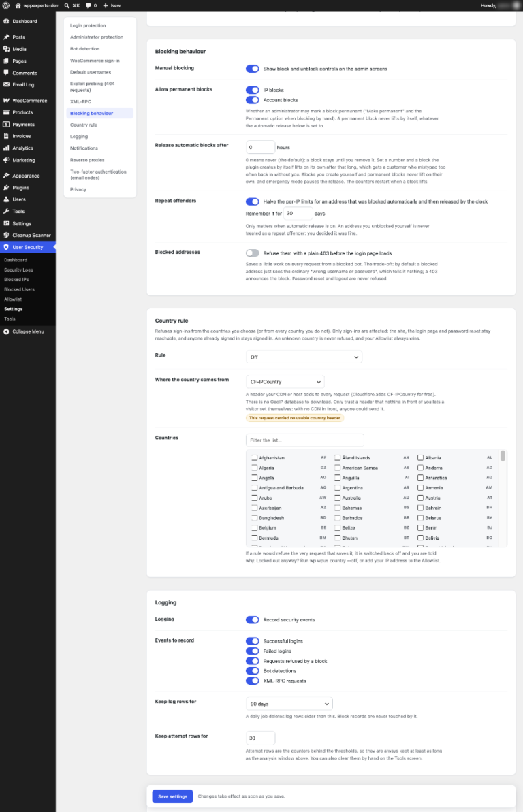Open Allowlist submenu link
The height and width of the screenshot is (812, 523).
pyautogui.click(x=13, y=299)
